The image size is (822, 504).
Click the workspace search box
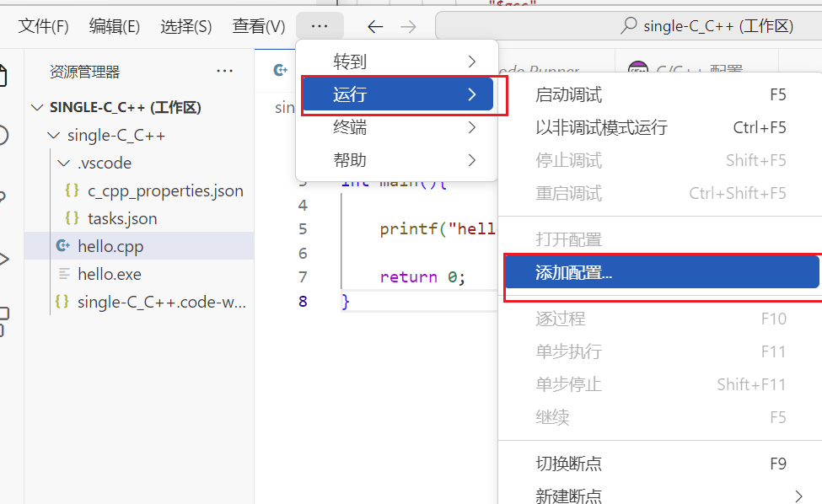628,26
